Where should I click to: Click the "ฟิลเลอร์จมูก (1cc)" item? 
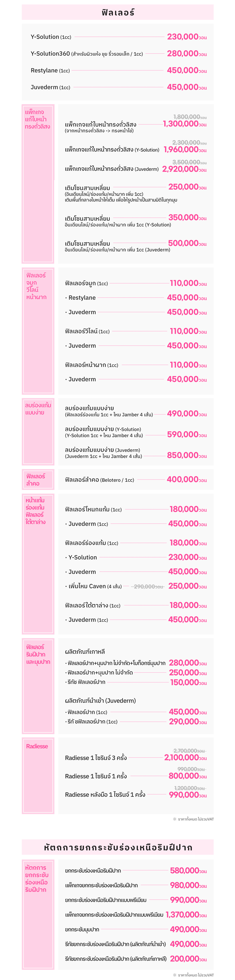[x=86, y=283]
